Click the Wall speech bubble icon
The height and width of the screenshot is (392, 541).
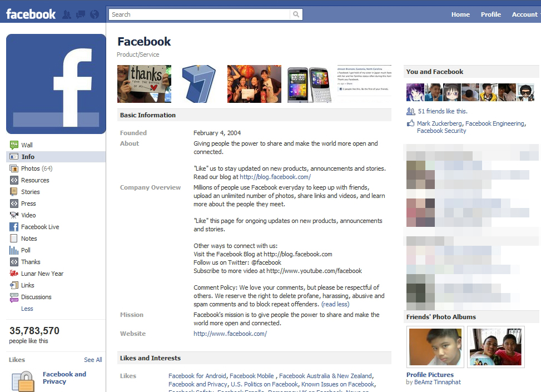14,145
